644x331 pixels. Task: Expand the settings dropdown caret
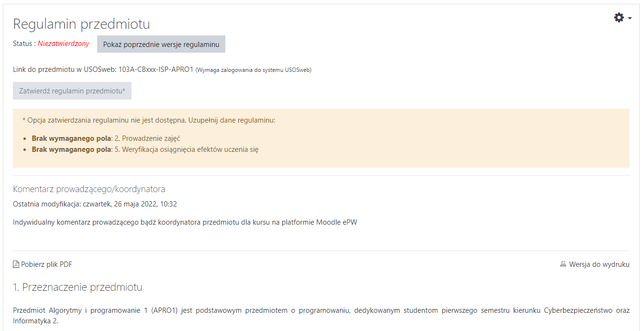[x=630, y=18]
